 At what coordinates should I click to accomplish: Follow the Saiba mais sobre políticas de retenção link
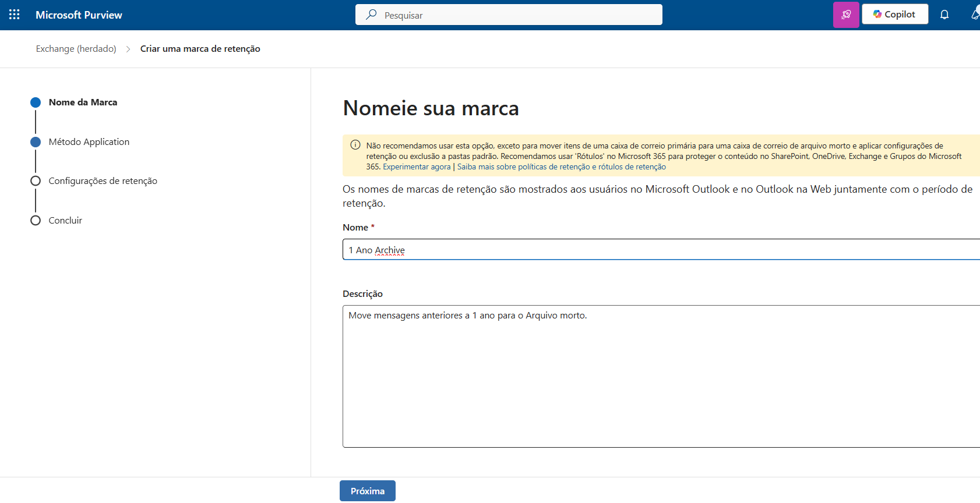(x=561, y=167)
